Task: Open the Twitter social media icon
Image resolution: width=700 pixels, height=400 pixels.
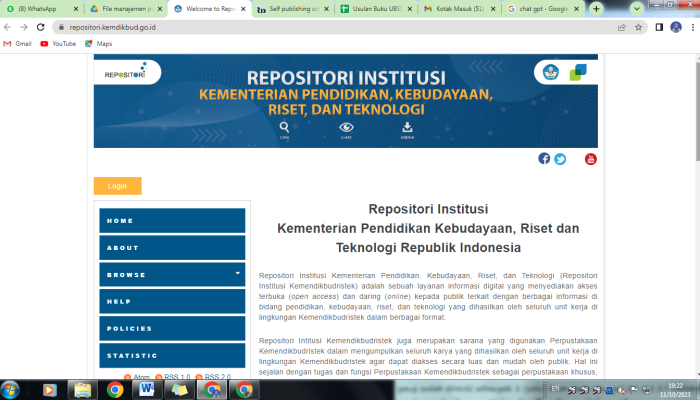Action: 560,158
